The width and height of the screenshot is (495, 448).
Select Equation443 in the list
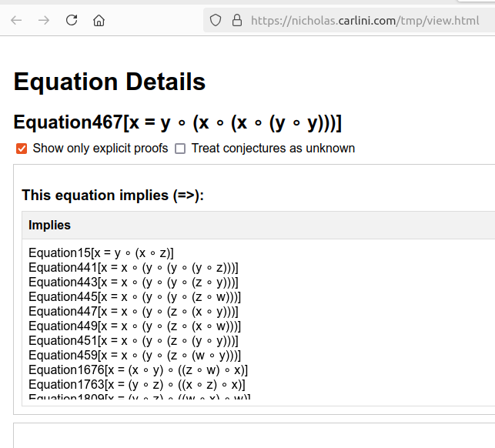coord(133,282)
